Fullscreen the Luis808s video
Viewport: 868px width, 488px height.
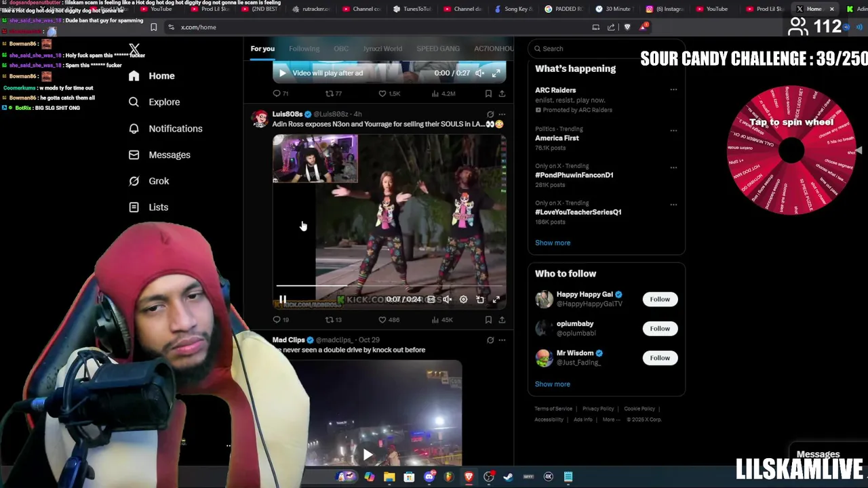coord(496,300)
